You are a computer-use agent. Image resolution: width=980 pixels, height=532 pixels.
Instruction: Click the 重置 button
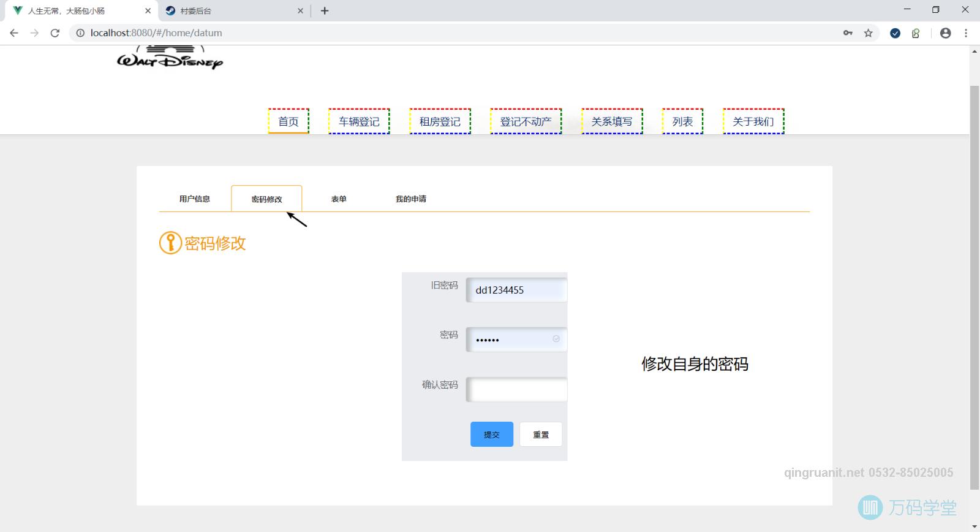click(x=541, y=434)
